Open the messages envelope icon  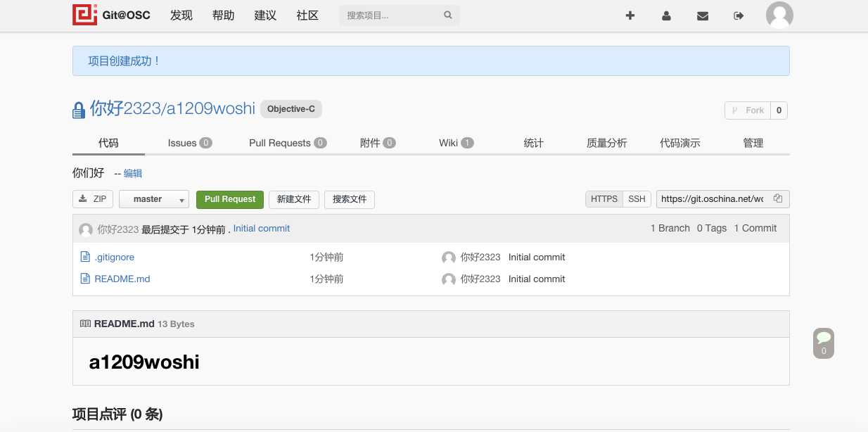[x=702, y=15]
